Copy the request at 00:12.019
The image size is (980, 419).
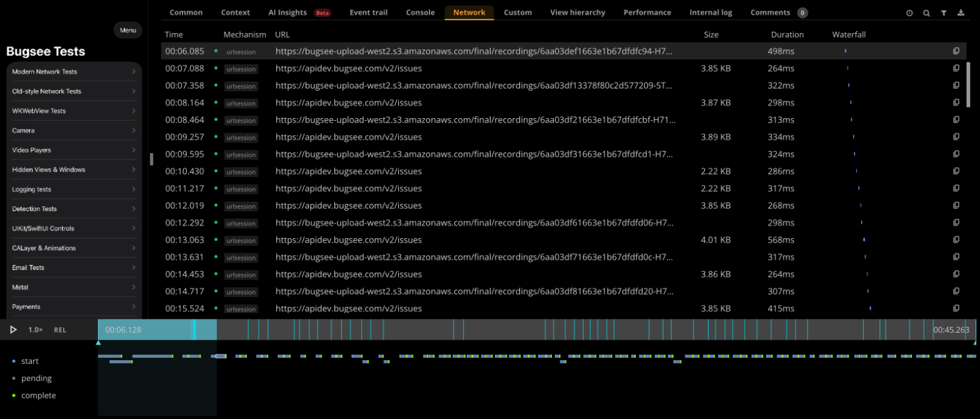956,206
